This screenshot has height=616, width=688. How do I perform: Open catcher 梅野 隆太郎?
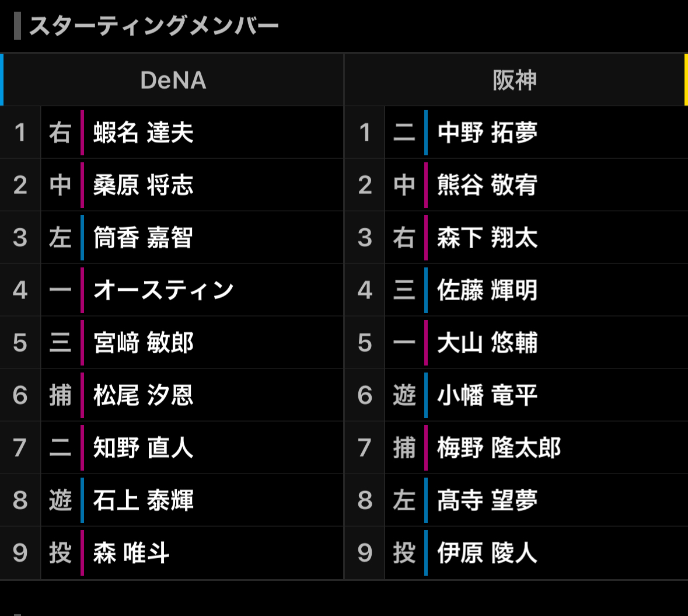tap(499, 448)
